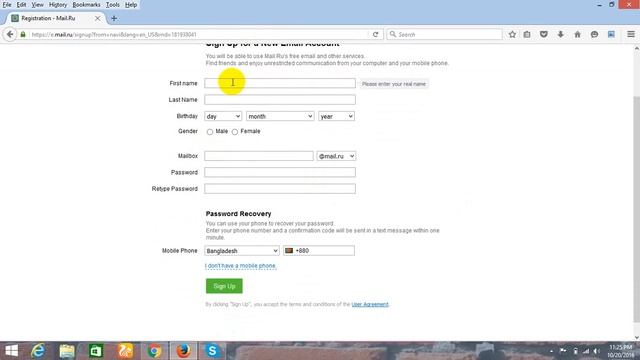Viewport: 640px width, 360px height.
Task: Open the Windows Start button
Action: pyautogui.click(x=11, y=351)
